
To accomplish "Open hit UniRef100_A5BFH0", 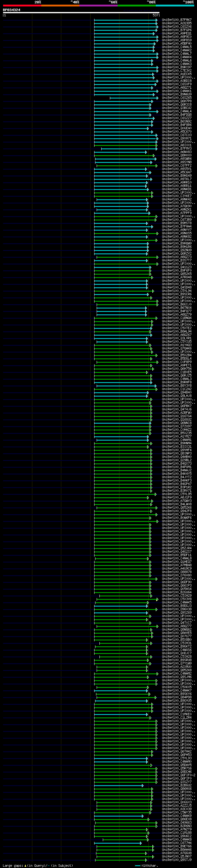I will (x=177, y=43).
